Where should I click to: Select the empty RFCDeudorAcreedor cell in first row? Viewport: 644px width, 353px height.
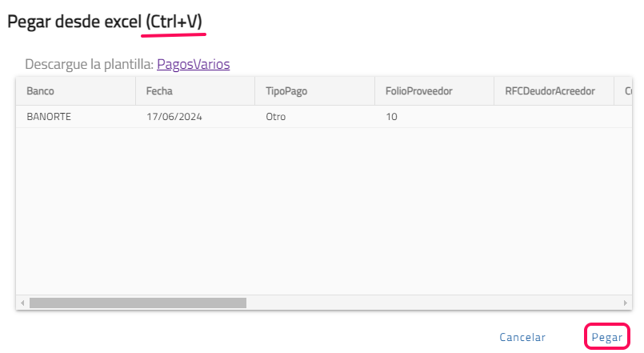553,117
